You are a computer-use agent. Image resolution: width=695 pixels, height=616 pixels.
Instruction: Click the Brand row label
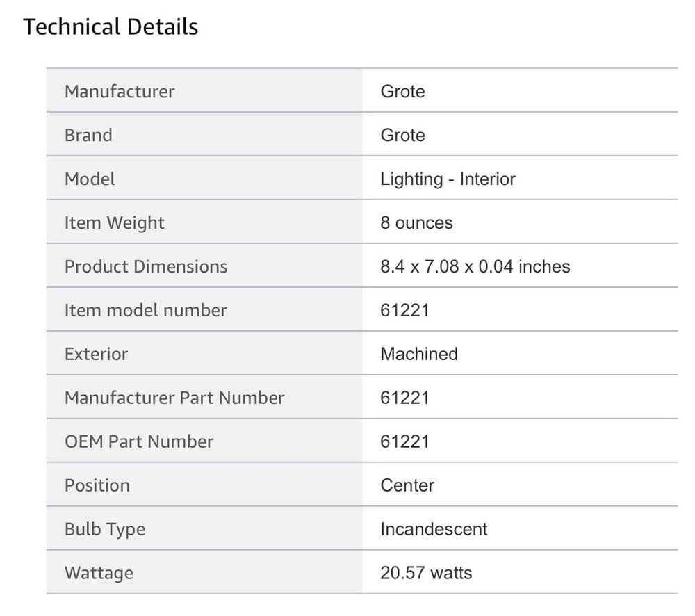[x=88, y=135]
